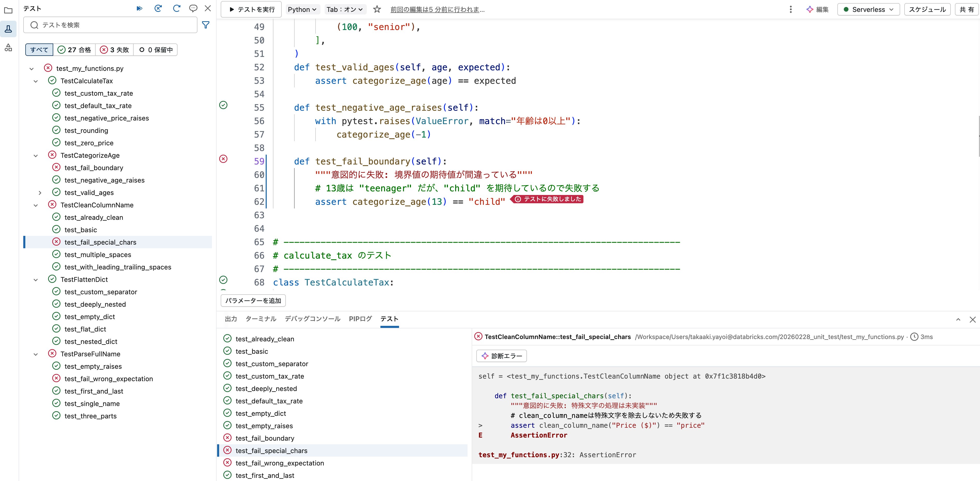This screenshot has width=980, height=481.
Task: Select the 3 失敗 failed filter
Action: pos(114,50)
